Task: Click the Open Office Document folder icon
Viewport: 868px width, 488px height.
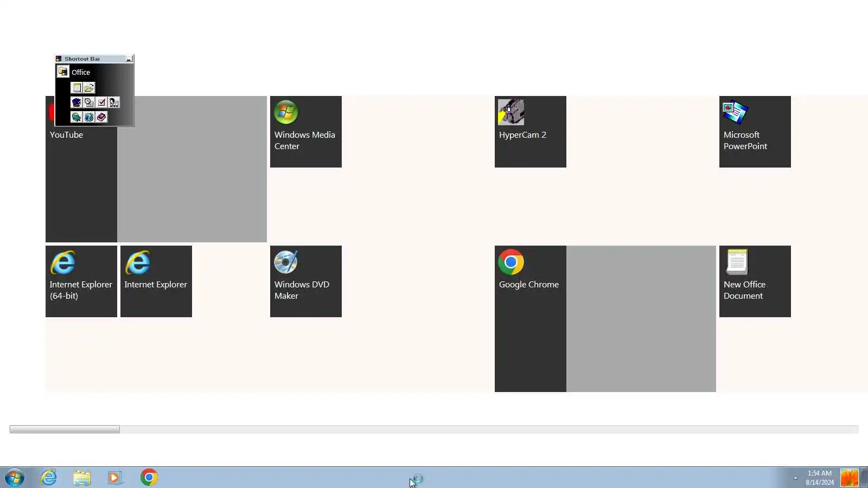Action: 89,88
